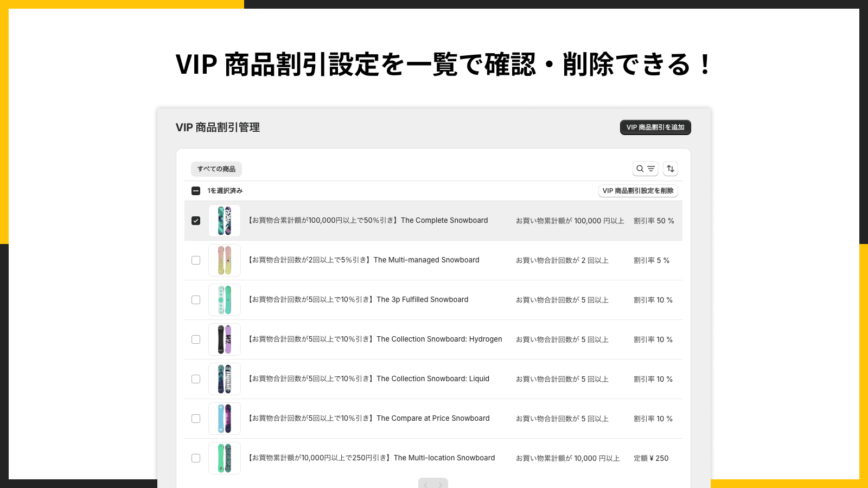Toggle the select-all checkbox in header

[x=196, y=191]
